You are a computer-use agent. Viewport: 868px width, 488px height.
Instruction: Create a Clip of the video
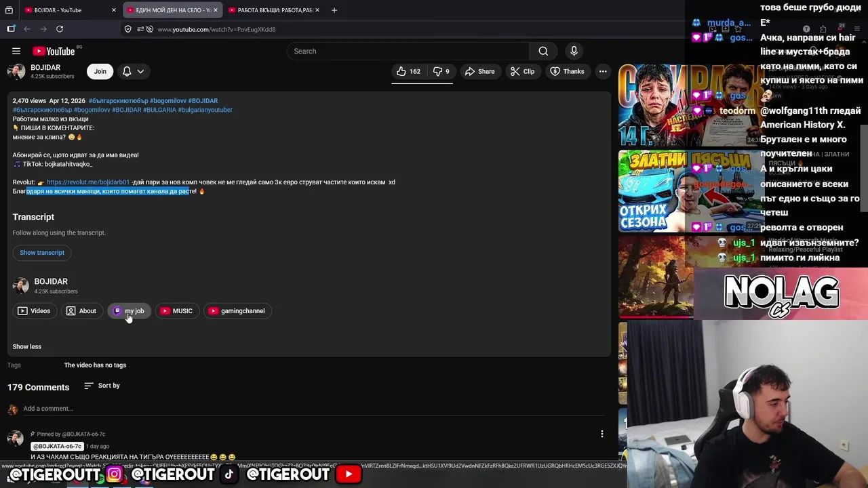[522, 71]
